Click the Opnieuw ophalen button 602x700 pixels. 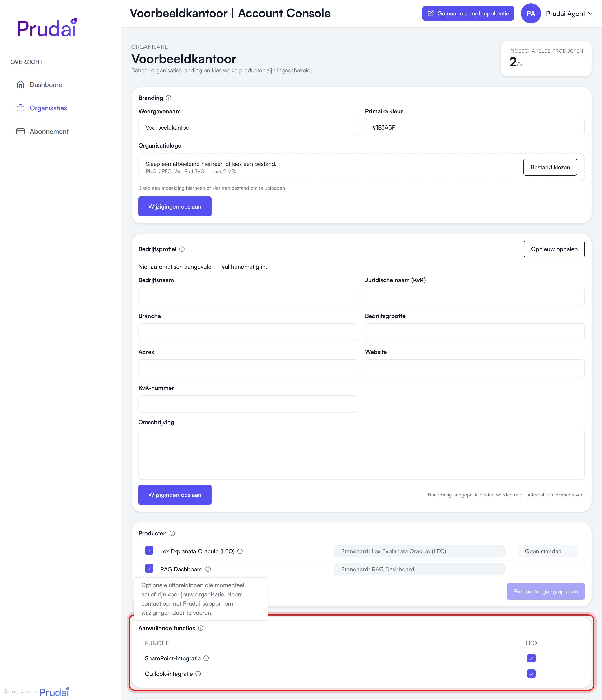point(554,249)
